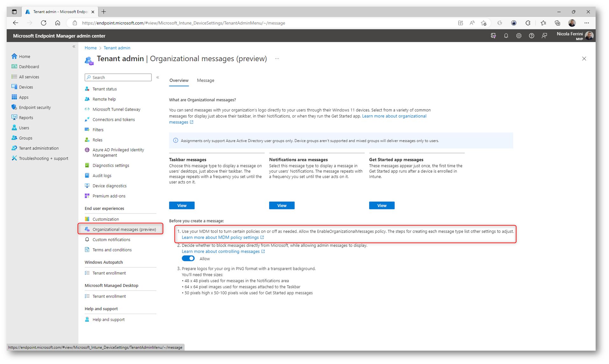The width and height of the screenshot is (609, 364).
Task: Go to Devices in left navigation
Action: [22, 87]
